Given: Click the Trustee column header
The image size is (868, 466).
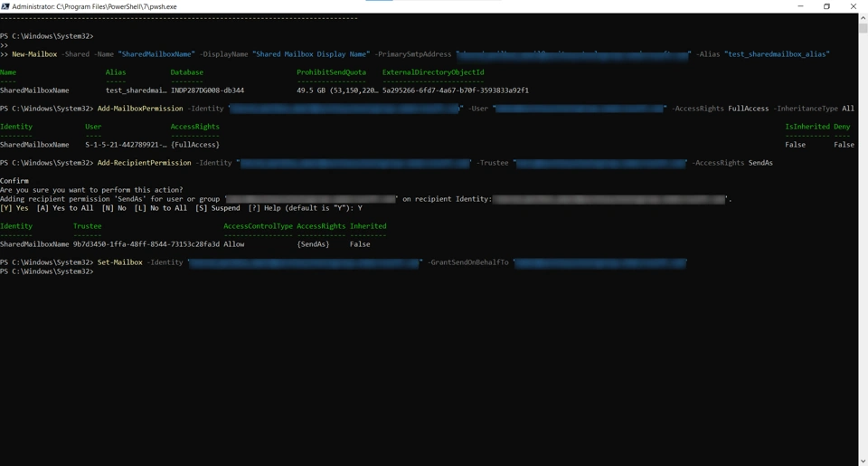Looking at the screenshot, I should [x=88, y=226].
